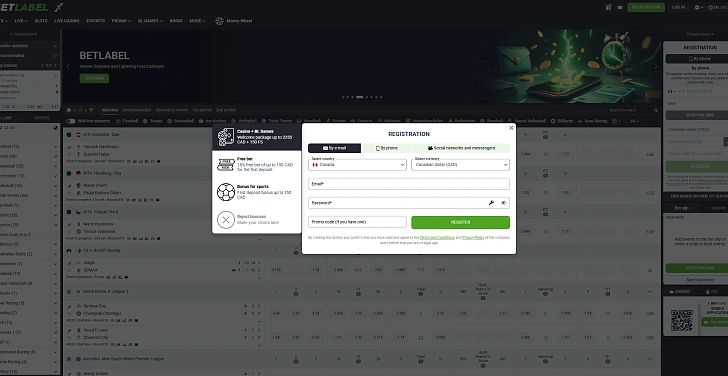Screen dimensions: 728x376
Task: Filter by Tennis sport icon
Action: click(x=145, y=121)
